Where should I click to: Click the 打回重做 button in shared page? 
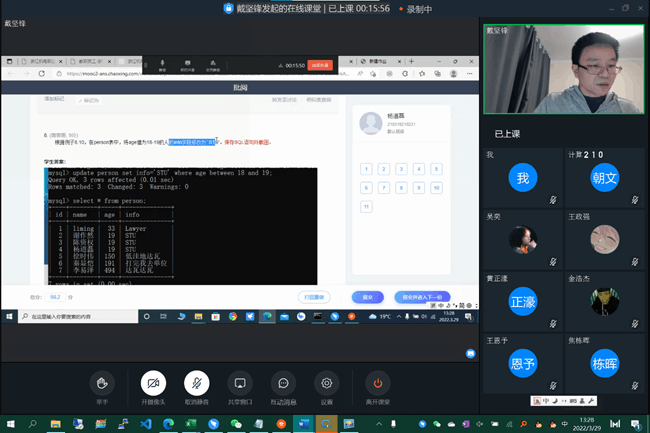314,297
